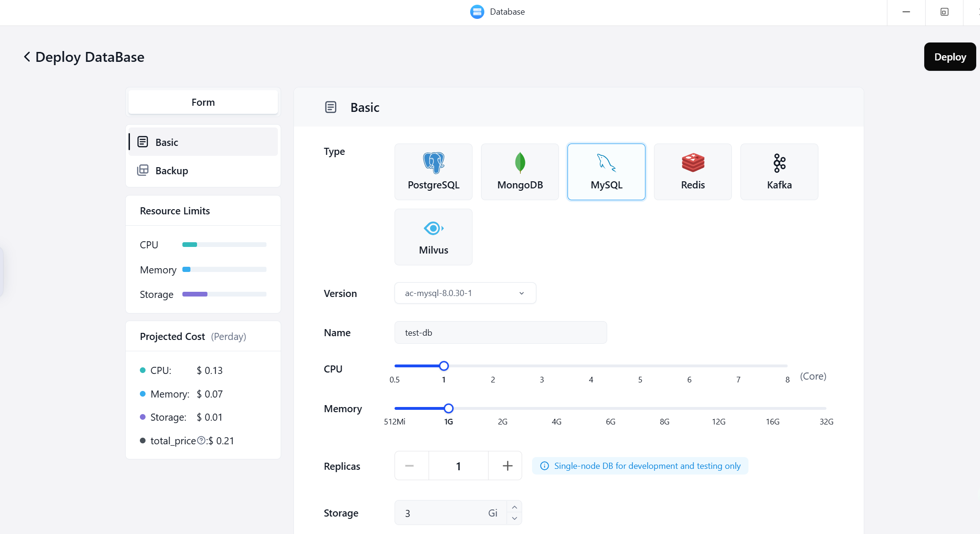Click the 0.5 core CPU label

pyautogui.click(x=395, y=380)
